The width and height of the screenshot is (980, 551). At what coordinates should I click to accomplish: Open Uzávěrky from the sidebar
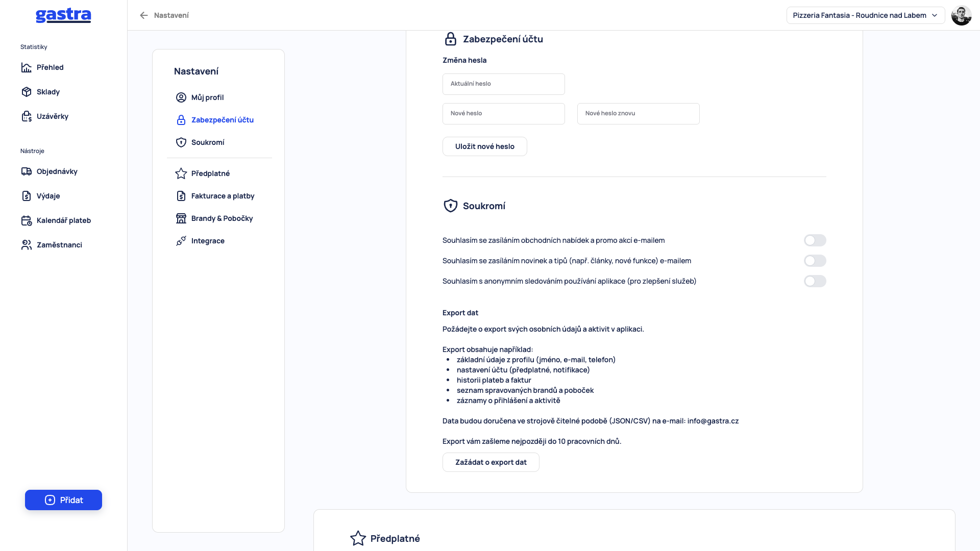[53, 116]
